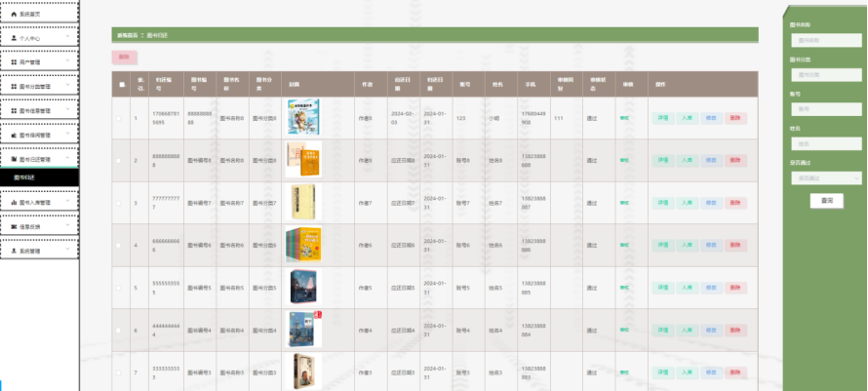Check the checkbox for row 3

[x=118, y=203]
